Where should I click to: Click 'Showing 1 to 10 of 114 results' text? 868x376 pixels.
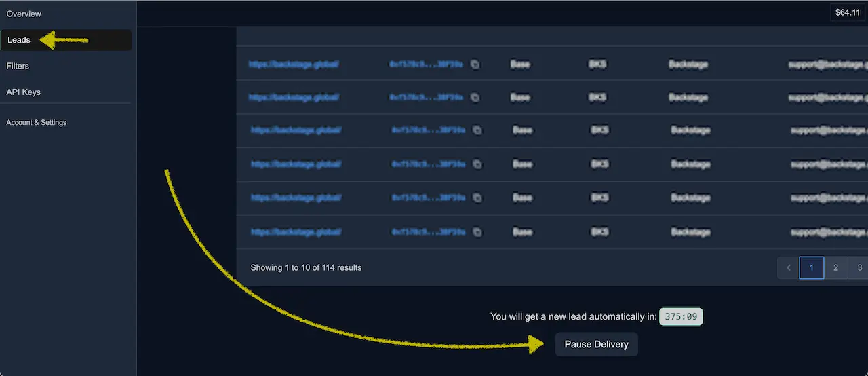[x=306, y=267]
